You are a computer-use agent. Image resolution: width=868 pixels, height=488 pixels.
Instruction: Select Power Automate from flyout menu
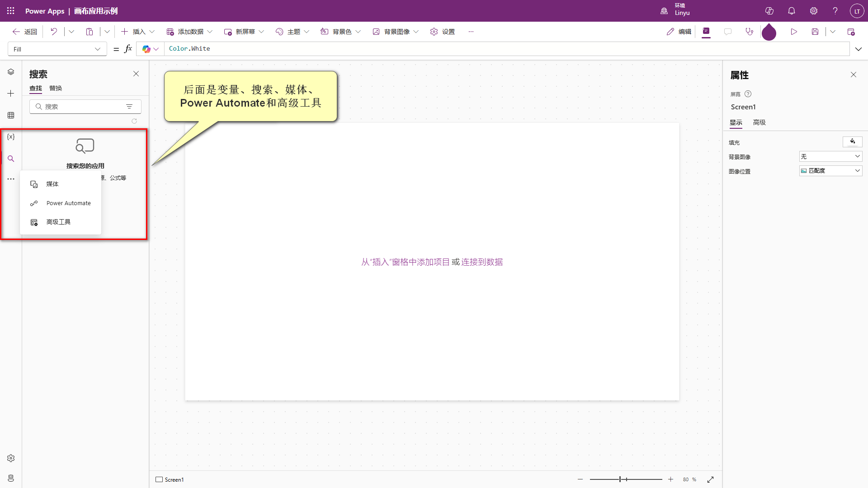point(68,203)
